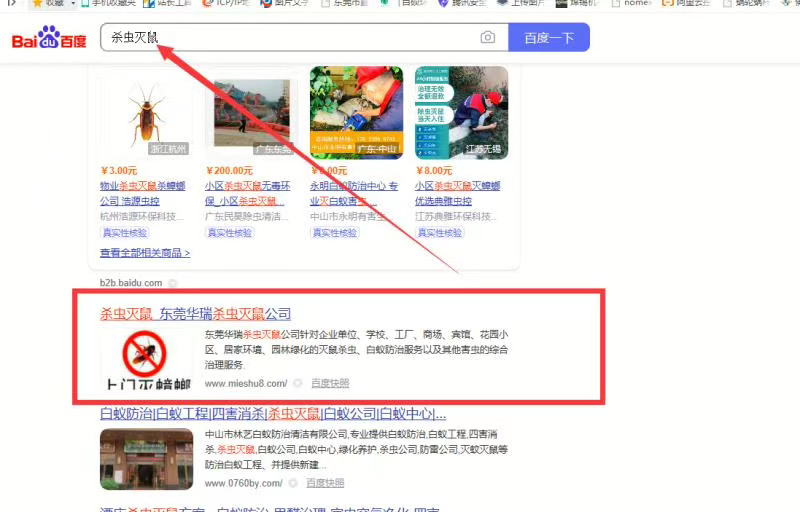800x512 pixels.
Task: Click 真实性核验 badge under 广东民昊除虫清洁
Action: pos(230,233)
